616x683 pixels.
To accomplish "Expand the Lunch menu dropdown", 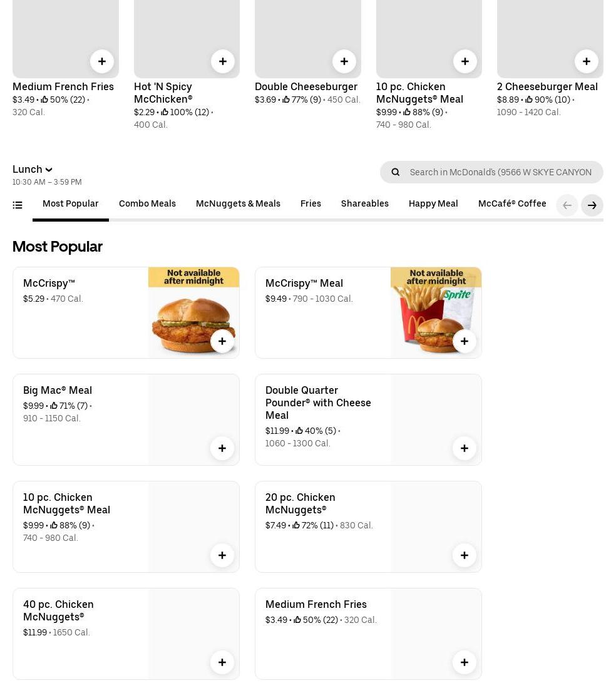I will pos(33,169).
